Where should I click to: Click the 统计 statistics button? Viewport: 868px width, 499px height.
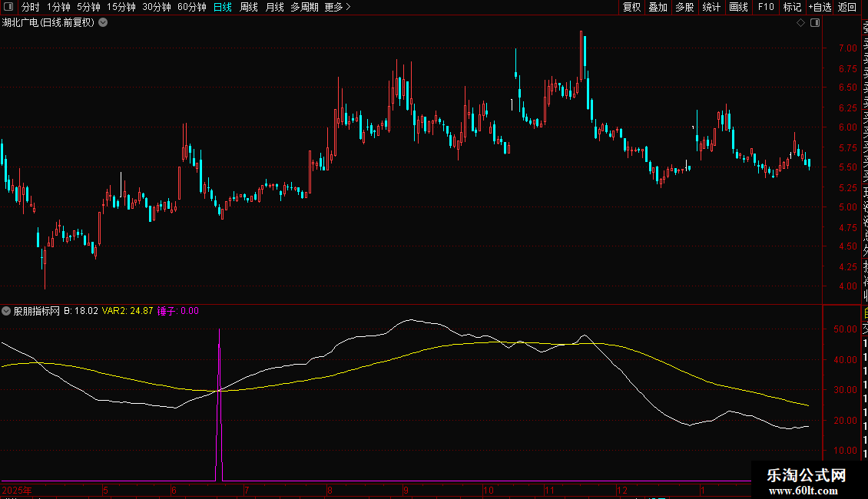[711, 7]
